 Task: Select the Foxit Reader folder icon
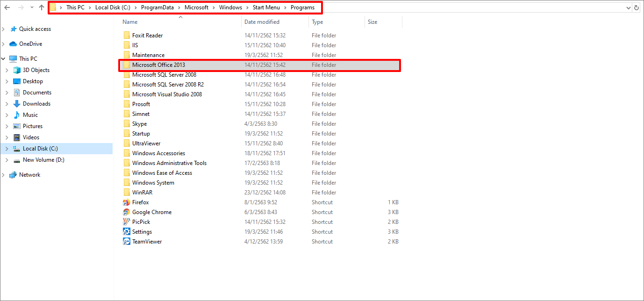pos(127,36)
